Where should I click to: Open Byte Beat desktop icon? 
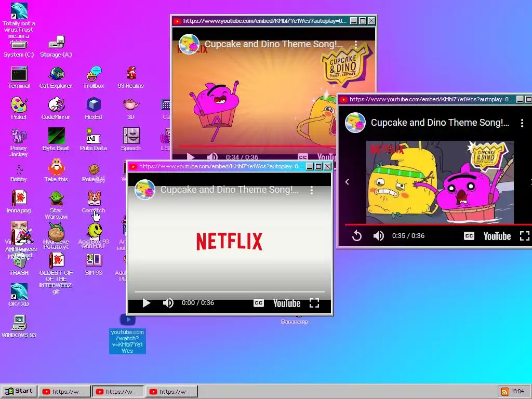(56, 139)
